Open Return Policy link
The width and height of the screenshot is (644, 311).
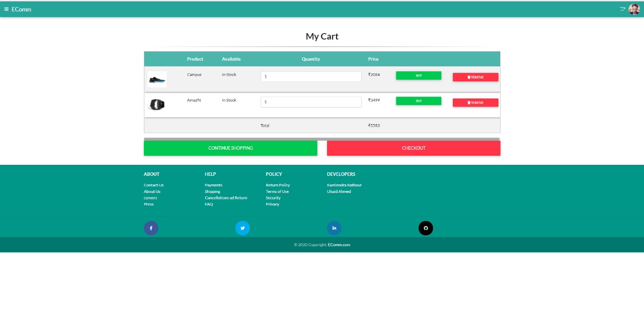click(x=278, y=185)
